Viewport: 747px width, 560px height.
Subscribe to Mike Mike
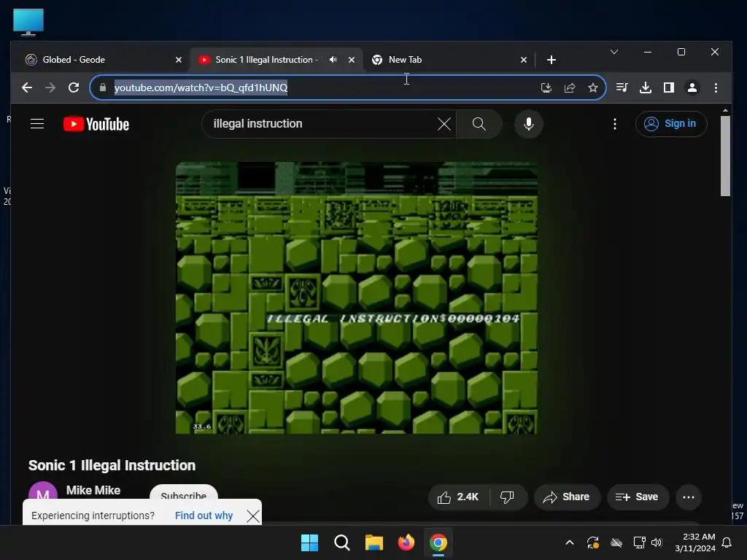point(184,492)
